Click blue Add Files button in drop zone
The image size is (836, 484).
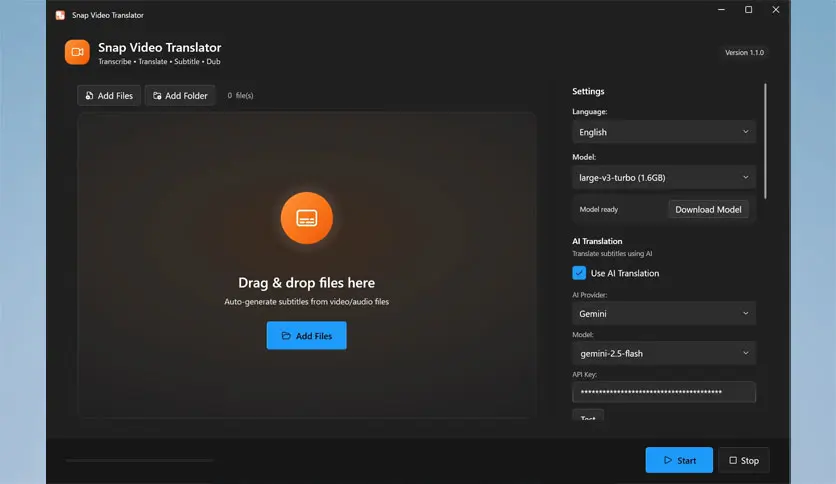point(307,335)
